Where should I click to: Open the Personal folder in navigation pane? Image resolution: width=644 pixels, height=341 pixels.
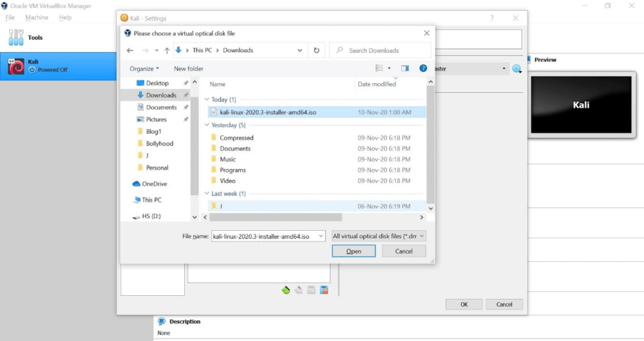click(x=157, y=167)
